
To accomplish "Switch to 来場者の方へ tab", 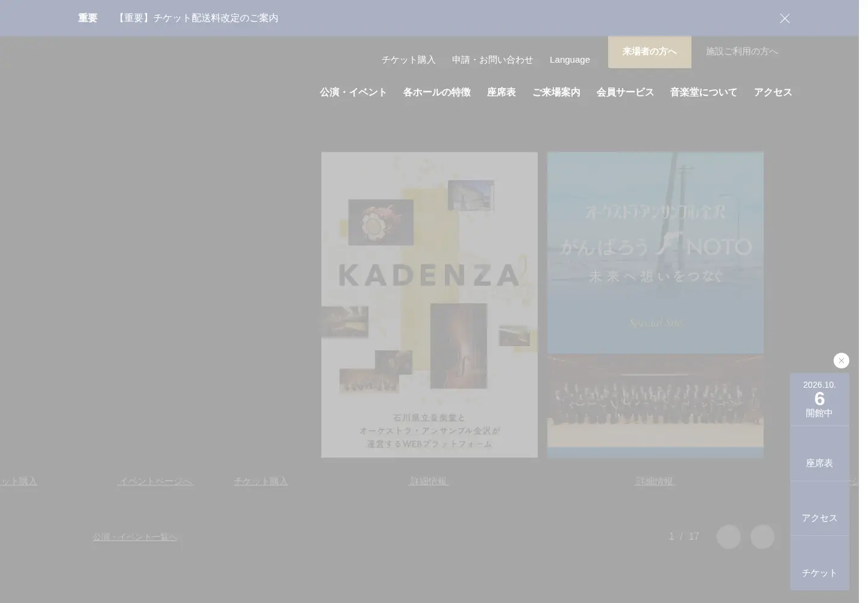I will coord(649,52).
